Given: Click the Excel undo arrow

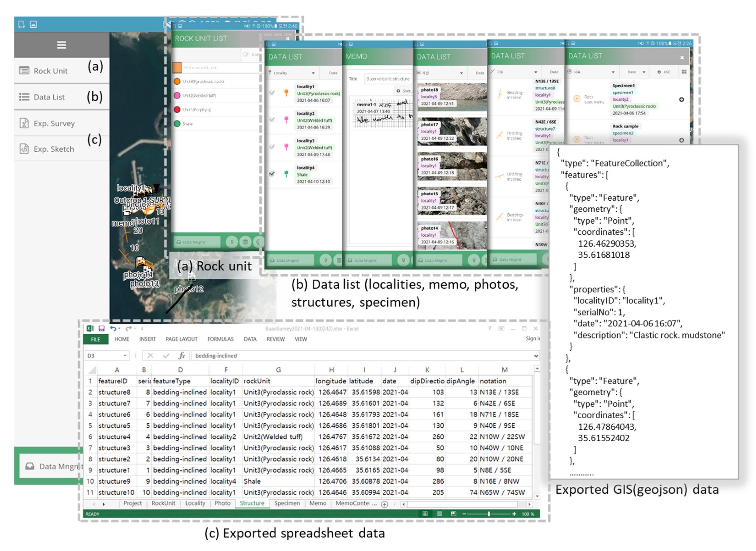Looking at the screenshot, I should (113, 329).
